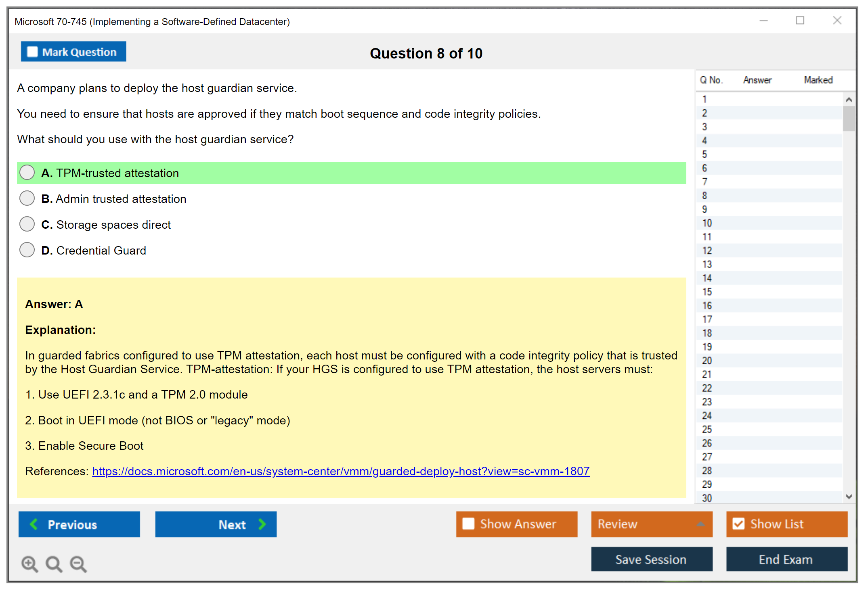Pick option D Credential Guard radio
868x593 pixels.
[x=27, y=250]
